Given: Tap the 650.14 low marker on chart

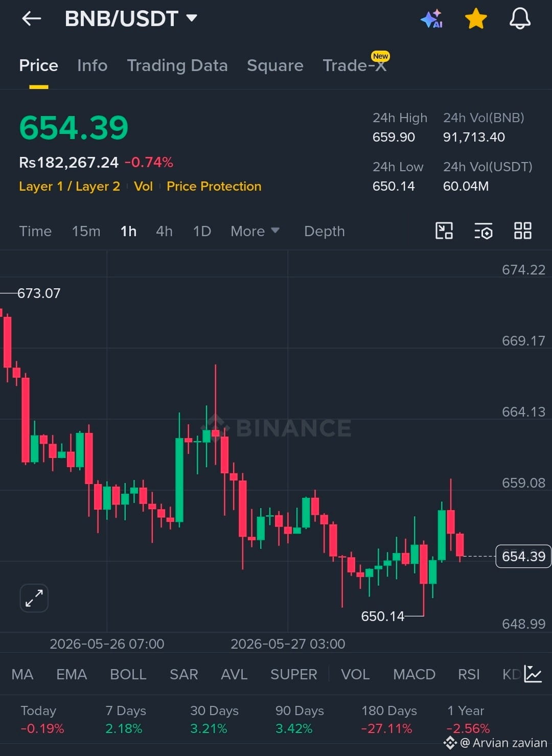Looking at the screenshot, I should 382,616.
